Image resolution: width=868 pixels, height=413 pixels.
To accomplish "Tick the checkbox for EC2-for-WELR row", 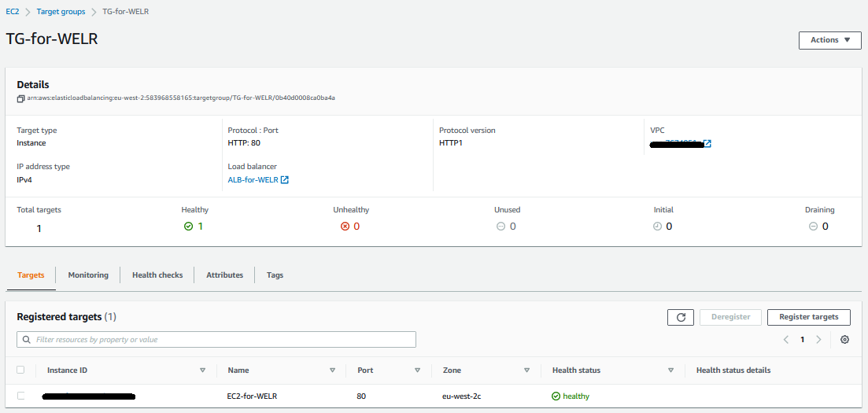I will [20, 396].
